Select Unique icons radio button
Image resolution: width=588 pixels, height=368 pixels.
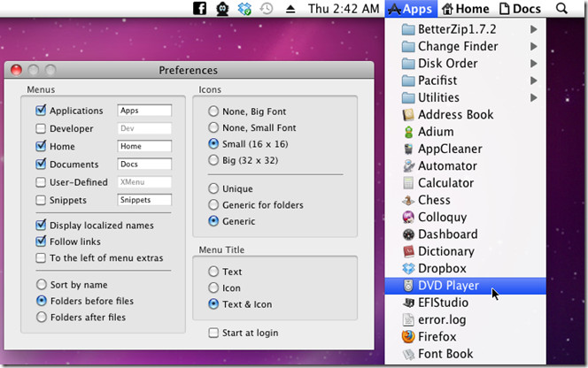(x=213, y=188)
